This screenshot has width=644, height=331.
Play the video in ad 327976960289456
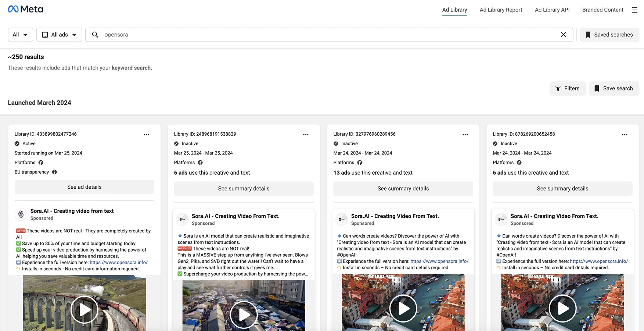coord(403,308)
